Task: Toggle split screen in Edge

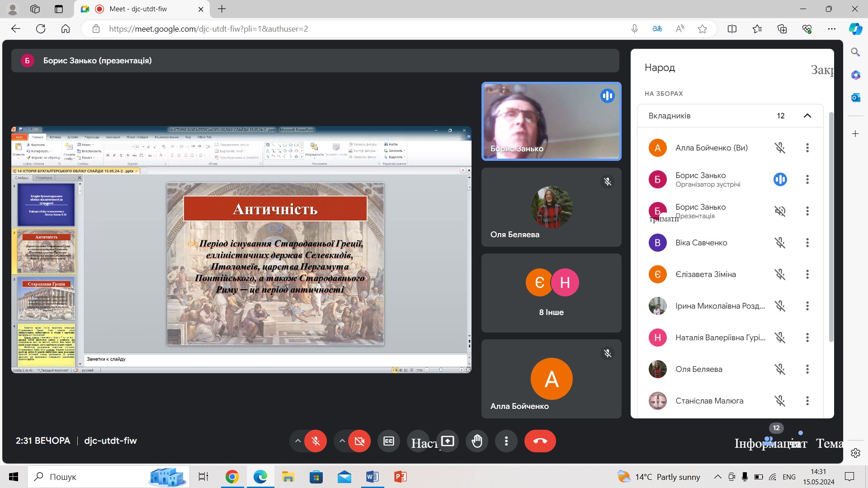Action: [x=732, y=29]
